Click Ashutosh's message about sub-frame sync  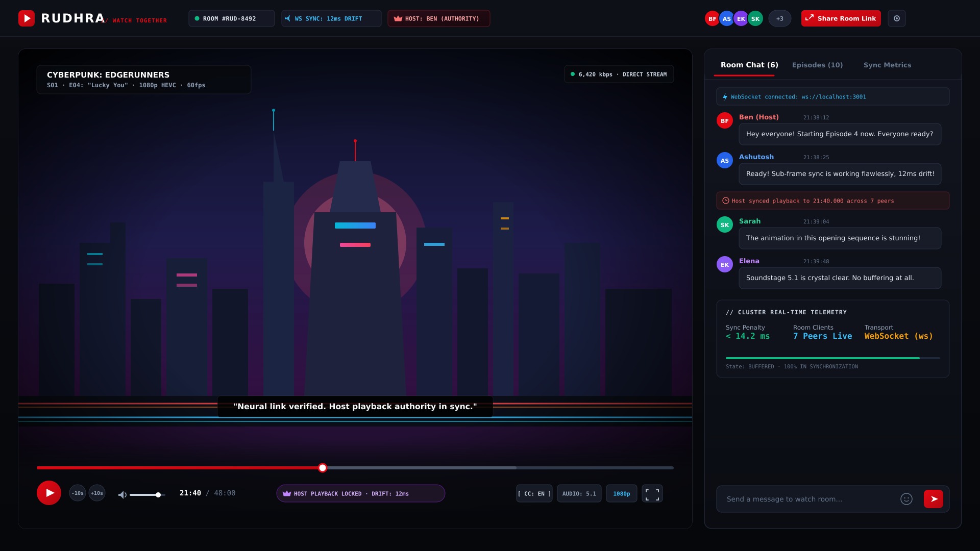pyautogui.click(x=840, y=174)
